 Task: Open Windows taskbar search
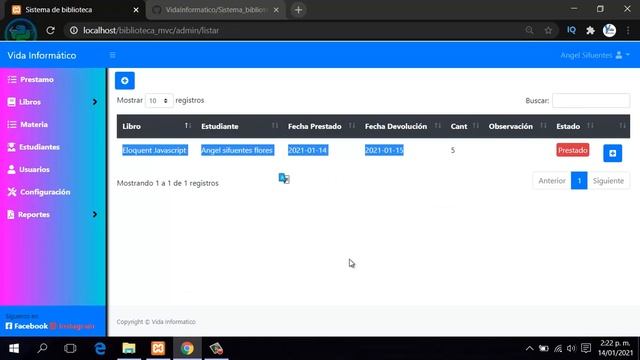pyautogui.click(x=42, y=348)
